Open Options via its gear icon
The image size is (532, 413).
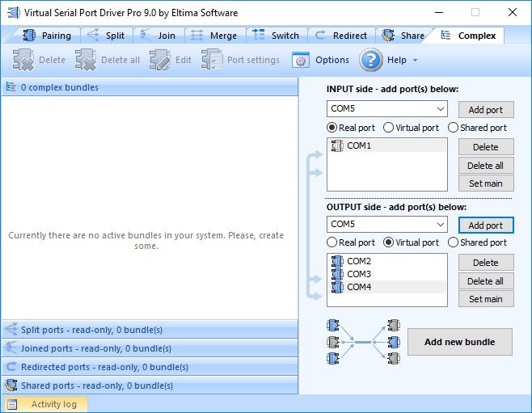(x=301, y=61)
